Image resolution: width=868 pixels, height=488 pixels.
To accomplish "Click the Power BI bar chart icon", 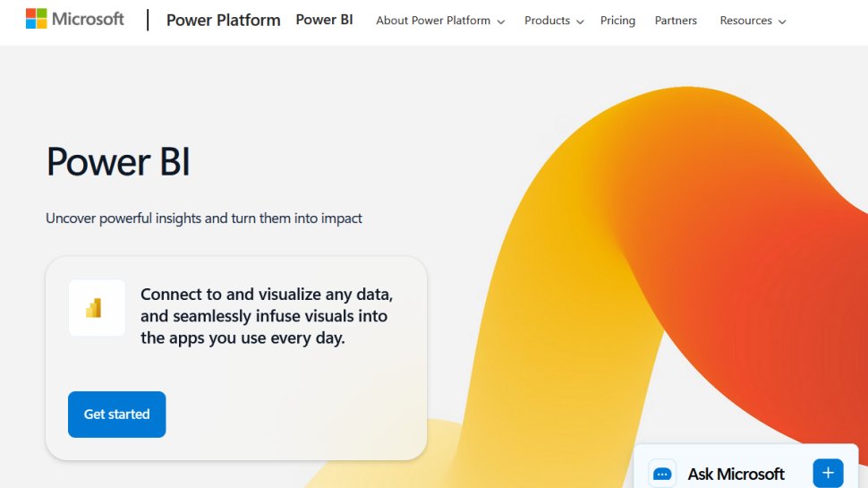I will pos(94,308).
